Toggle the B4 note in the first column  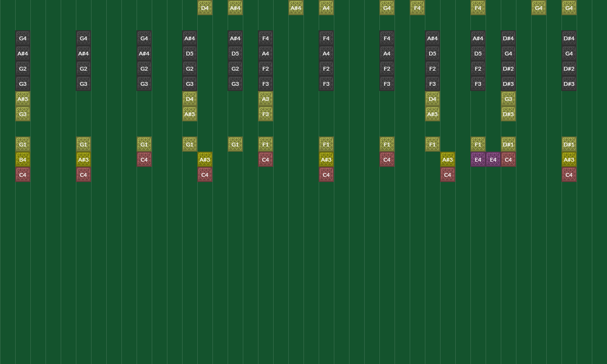pos(23,159)
